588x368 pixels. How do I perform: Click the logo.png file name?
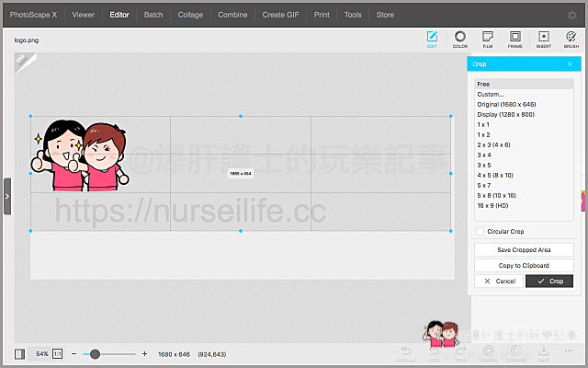[27, 40]
